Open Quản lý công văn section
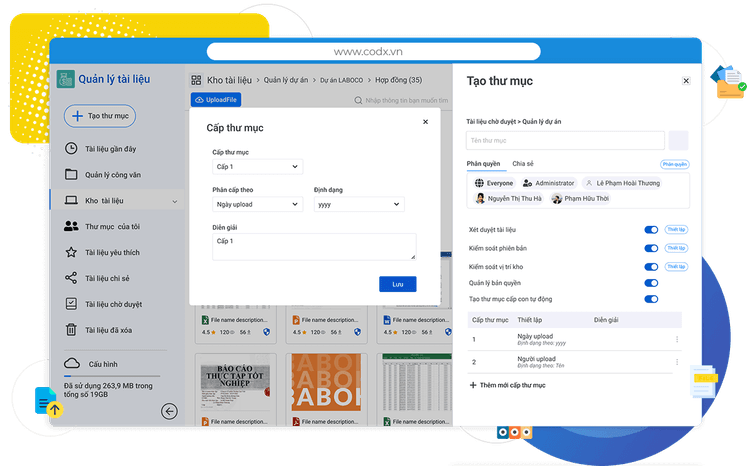This screenshot has height=466, width=750. tap(112, 174)
